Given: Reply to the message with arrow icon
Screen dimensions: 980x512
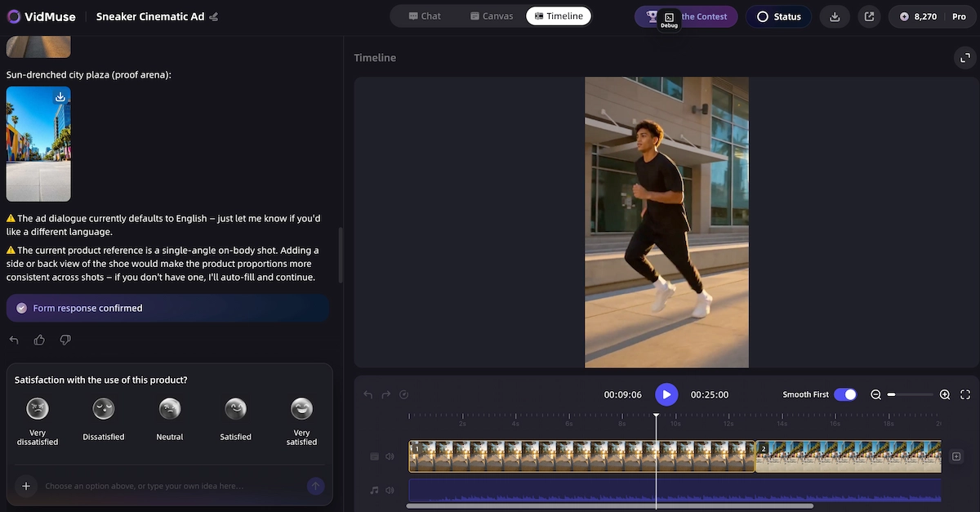Looking at the screenshot, I should (14, 340).
